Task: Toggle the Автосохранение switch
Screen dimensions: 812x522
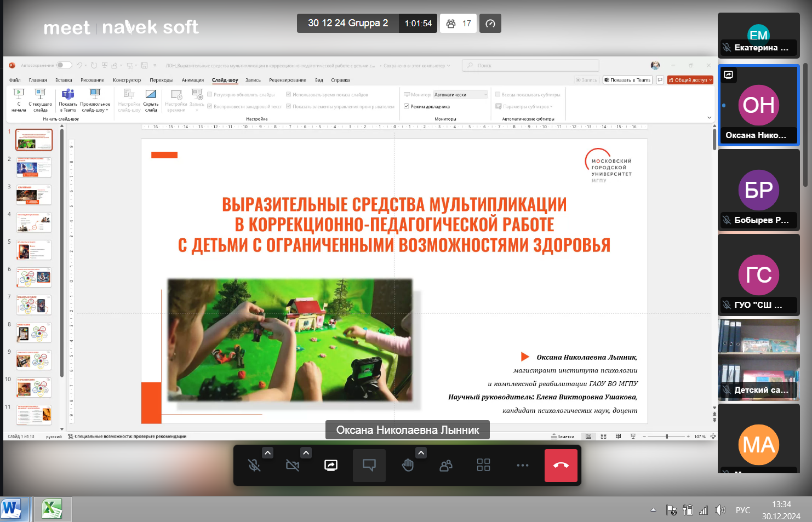Action: (64, 65)
